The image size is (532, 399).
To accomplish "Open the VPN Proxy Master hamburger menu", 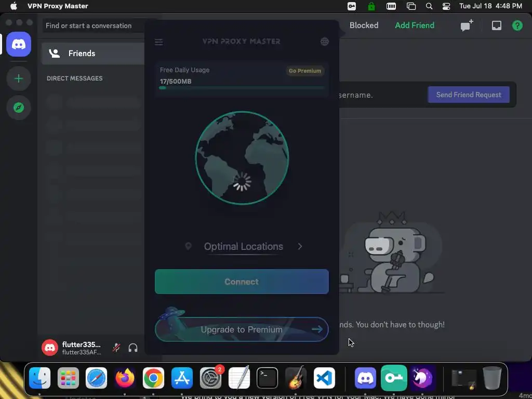I will click(158, 42).
